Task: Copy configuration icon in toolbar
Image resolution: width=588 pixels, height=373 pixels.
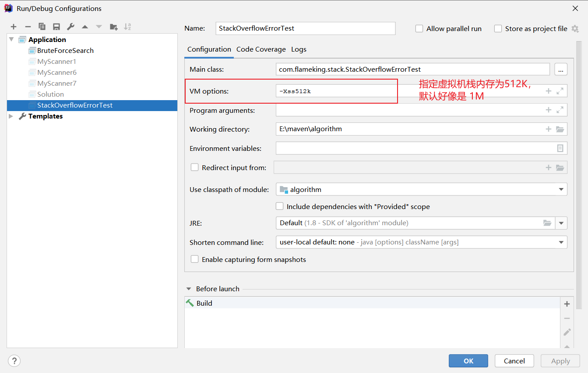Action: [x=42, y=27]
